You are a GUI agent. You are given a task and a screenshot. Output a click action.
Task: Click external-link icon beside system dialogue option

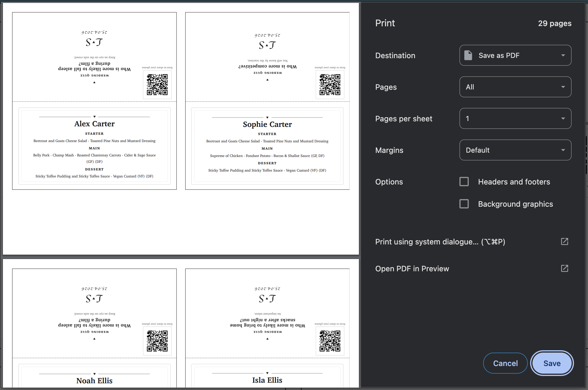coord(564,241)
